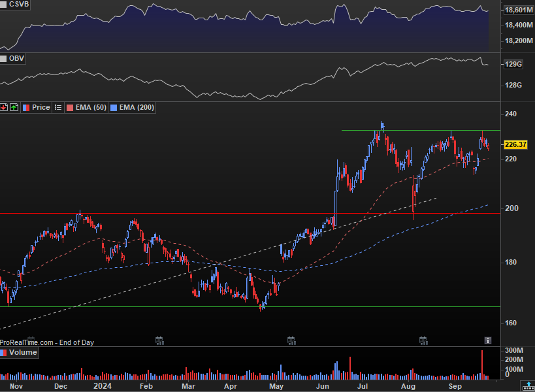Click the calendar event icon near May
This screenshot has width=535, height=392.
click(291, 340)
